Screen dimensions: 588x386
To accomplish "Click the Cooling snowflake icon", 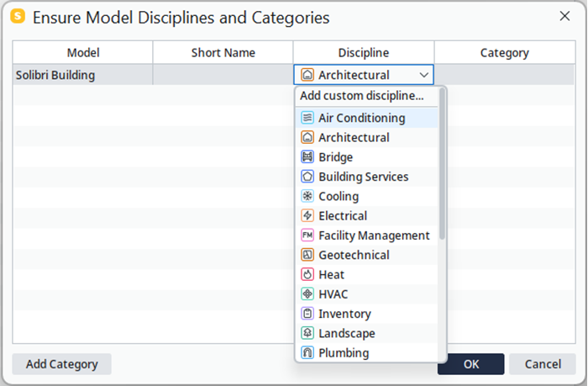I will point(307,196).
